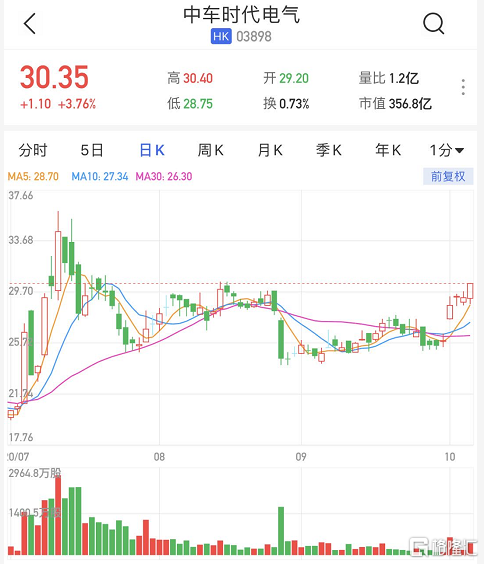Select the 月K chart tab
The image size is (484, 564).
(270, 150)
